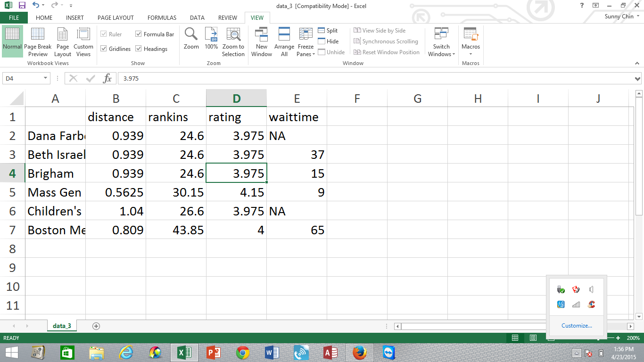
Task: Select cell with Mass Gen
Action: tap(55, 192)
